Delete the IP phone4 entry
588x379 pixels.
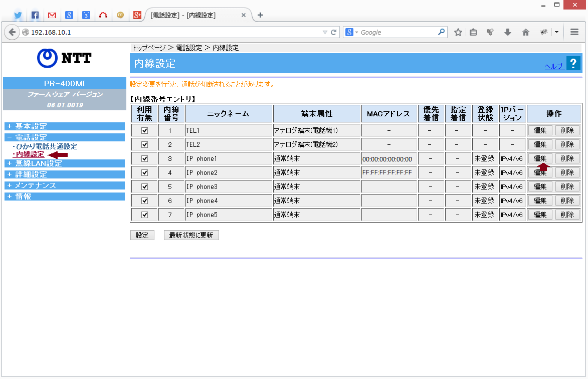(567, 201)
